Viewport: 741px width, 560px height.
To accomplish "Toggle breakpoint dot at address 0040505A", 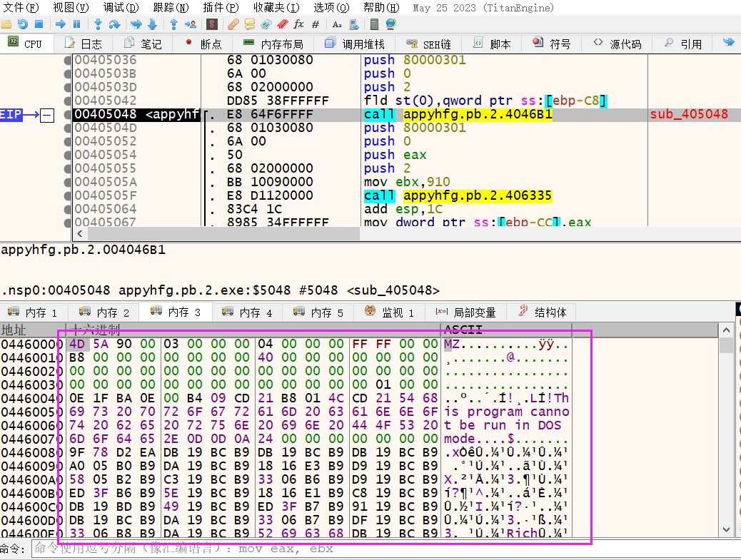I will point(68,182).
